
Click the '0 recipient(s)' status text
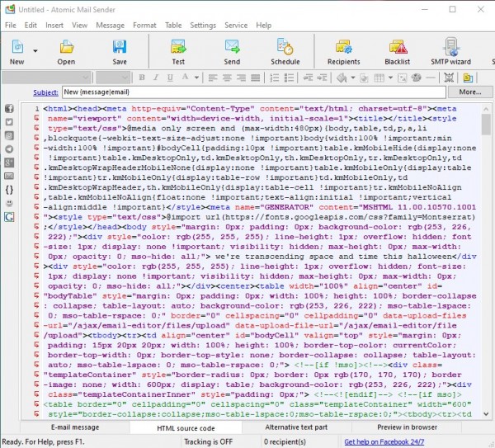pyautogui.click(x=285, y=442)
